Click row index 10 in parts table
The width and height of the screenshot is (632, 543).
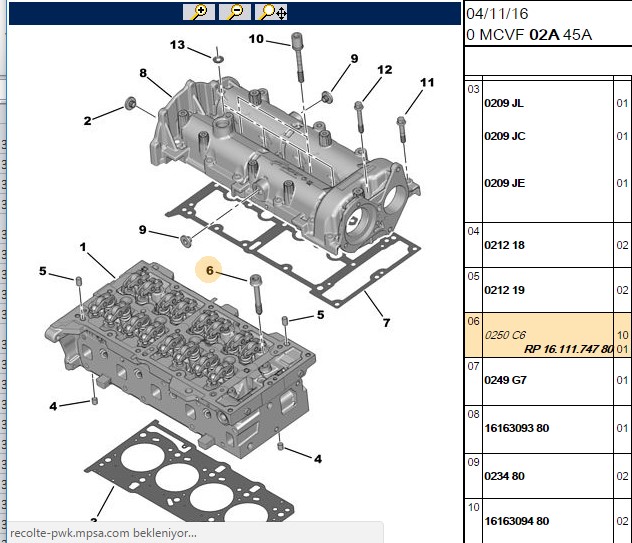tap(473, 508)
